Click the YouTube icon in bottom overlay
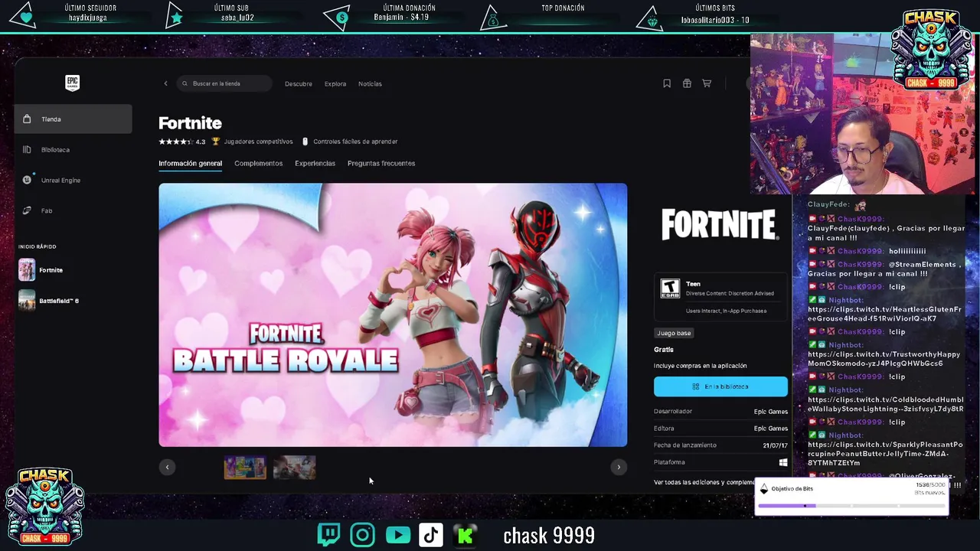 (397, 534)
